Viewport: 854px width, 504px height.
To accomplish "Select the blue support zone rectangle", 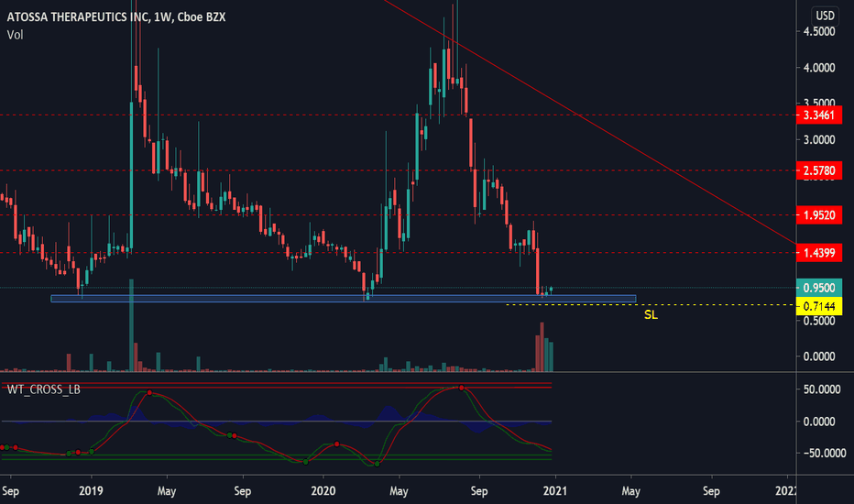I will 343,299.
